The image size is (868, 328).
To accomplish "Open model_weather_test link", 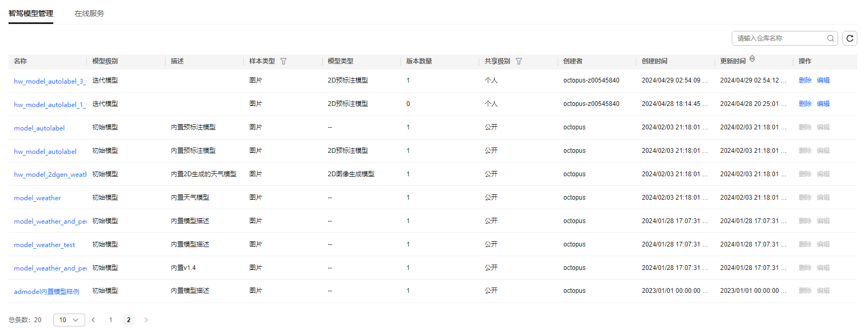I will point(44,245).
